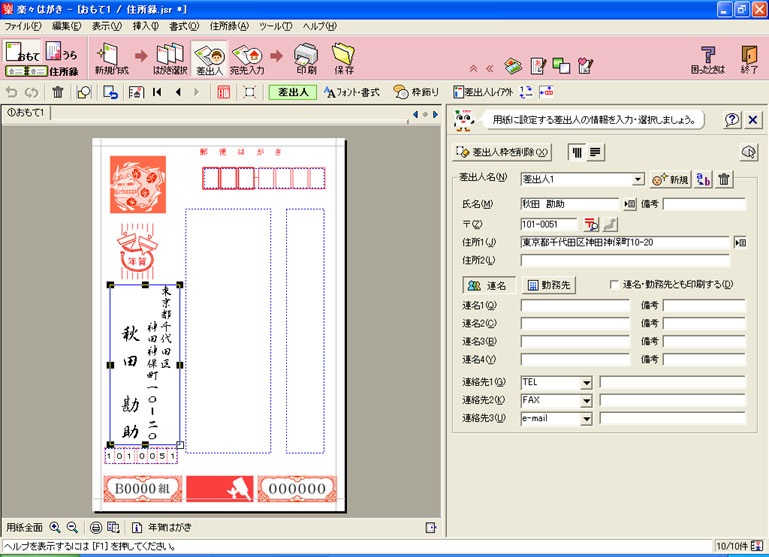The width and height of the screenshot is (769, 557).
Task: Enable 連名・勤務先とも印刷する checkbox
Action: [x=615, y=285]
